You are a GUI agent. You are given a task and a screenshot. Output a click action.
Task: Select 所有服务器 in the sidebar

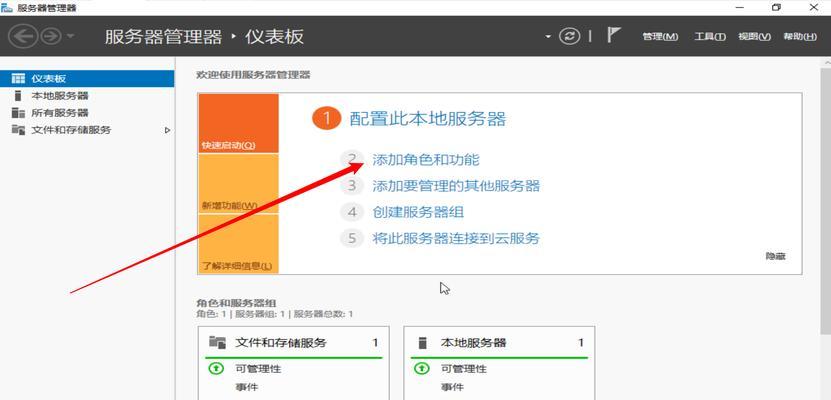tap(87, 113)
